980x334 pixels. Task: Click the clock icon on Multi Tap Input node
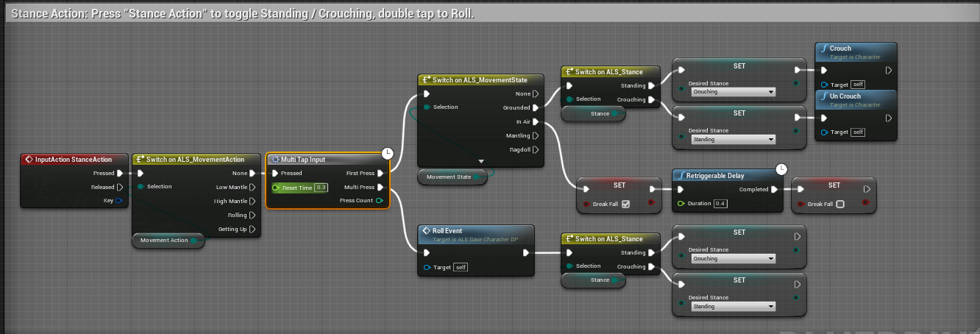click(387, 153)
